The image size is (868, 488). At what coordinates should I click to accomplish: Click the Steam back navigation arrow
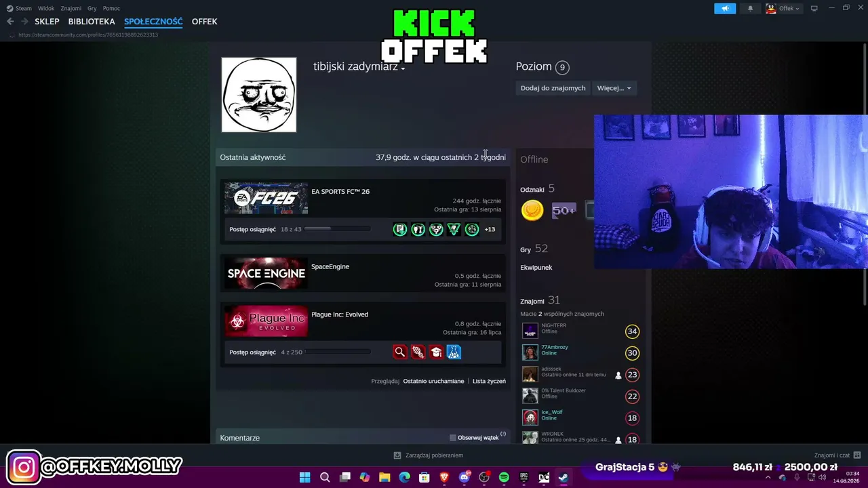pyautogui.click(x=10, y=22)
